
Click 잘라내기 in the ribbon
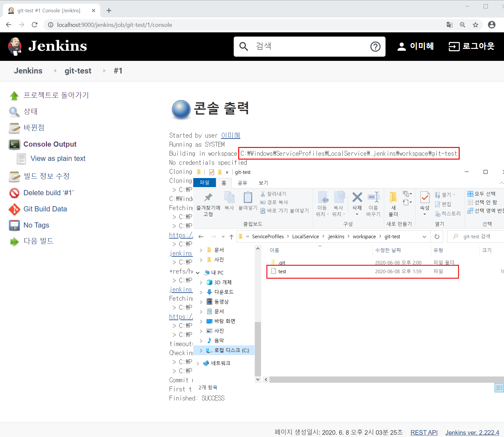274,194
